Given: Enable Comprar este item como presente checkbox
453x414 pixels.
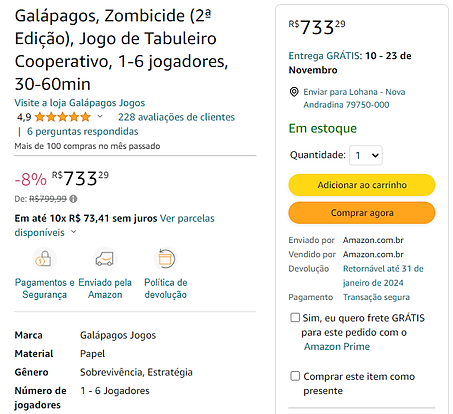Looking at the screenshot, I should pyautogui.click(x=295, y=376).
